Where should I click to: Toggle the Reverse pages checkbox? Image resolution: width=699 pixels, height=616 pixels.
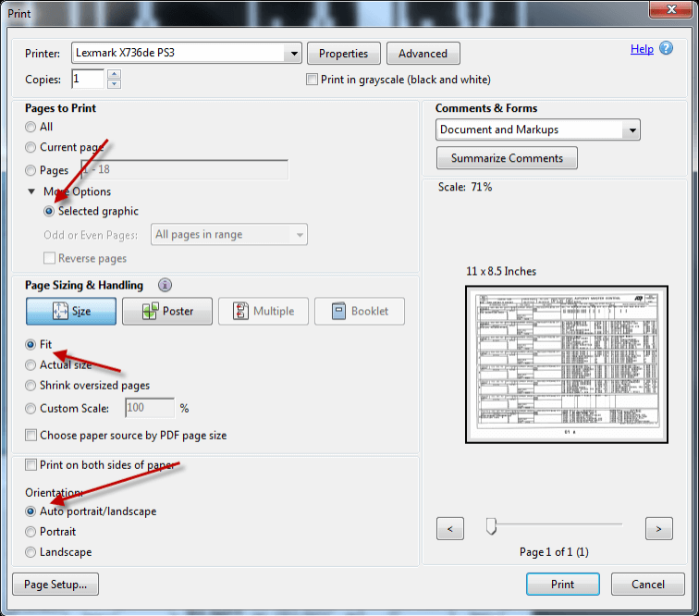coord(50,258)
